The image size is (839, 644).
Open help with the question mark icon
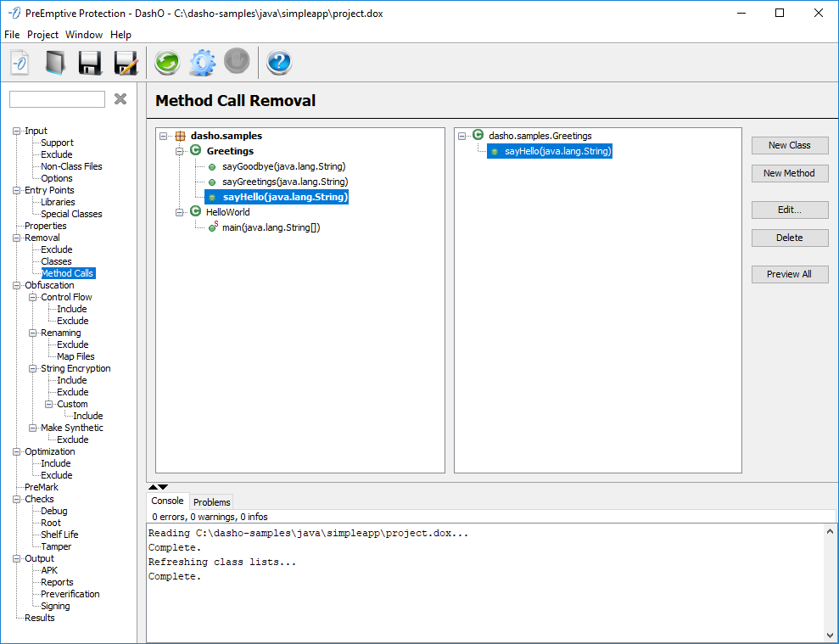[x=279, y=63]
